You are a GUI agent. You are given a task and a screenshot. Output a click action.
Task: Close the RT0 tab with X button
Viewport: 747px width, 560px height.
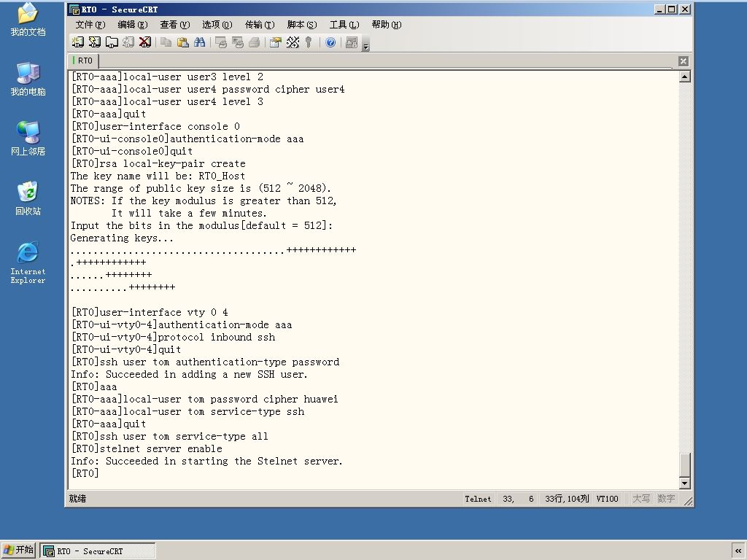[683, 61]
